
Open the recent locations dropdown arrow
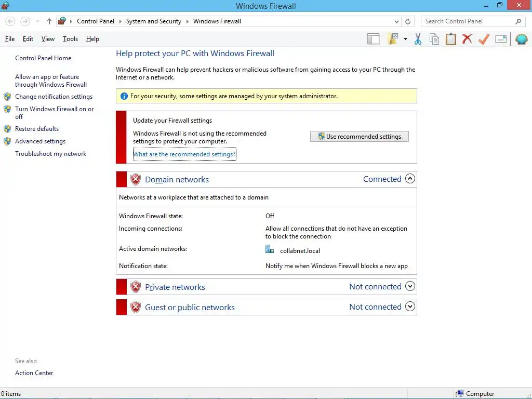(x=37, y=21)
